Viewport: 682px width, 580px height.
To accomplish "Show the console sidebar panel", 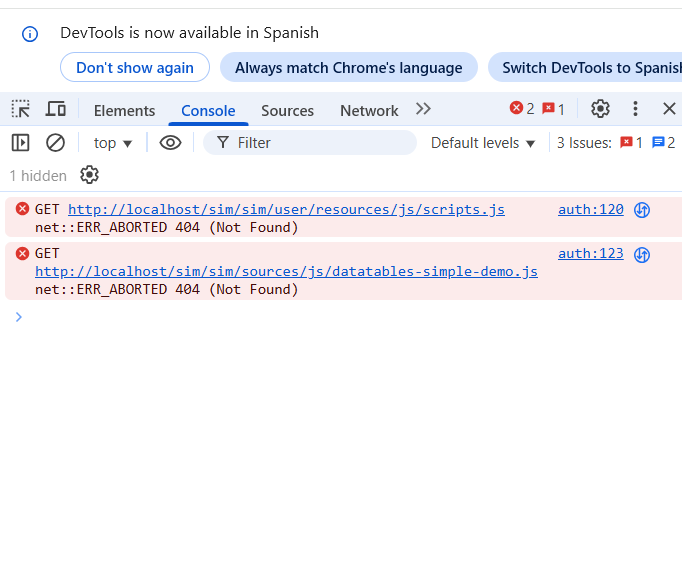I will click(x=20, y=143).
